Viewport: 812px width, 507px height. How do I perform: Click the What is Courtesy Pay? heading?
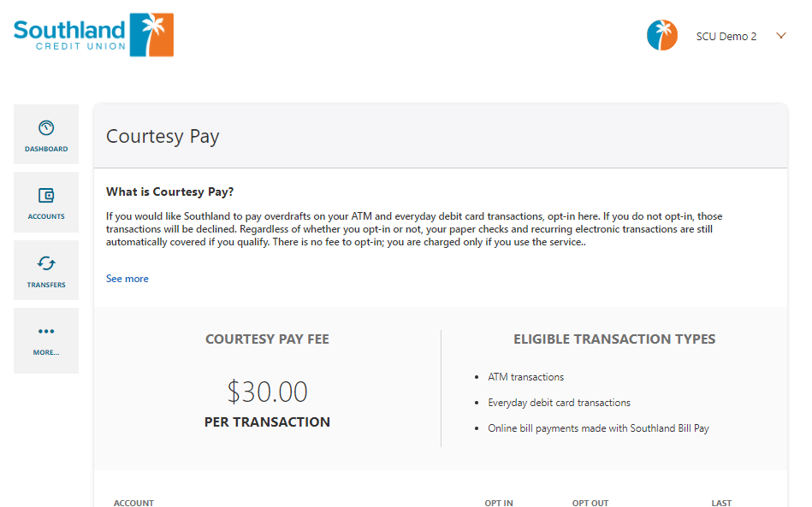tap(170, 192)
